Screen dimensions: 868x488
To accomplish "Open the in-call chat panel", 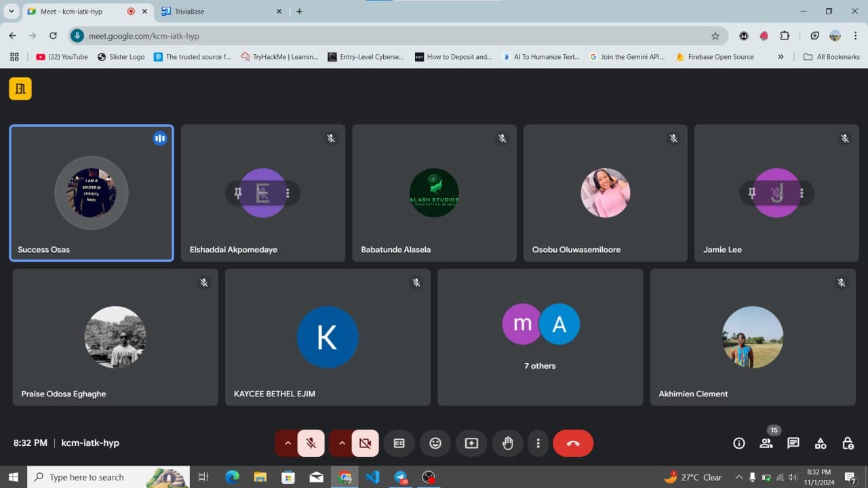I will (793, 443).
